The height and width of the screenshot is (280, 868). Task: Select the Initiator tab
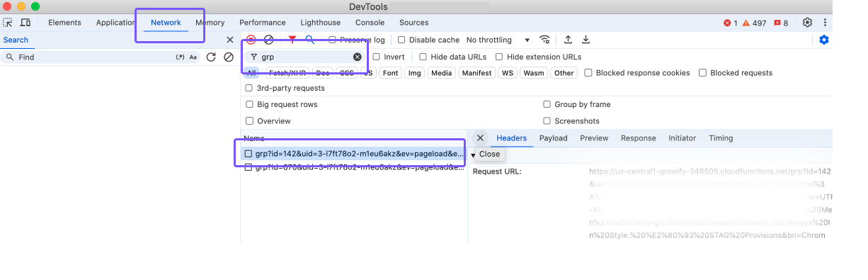pos(682,138)
